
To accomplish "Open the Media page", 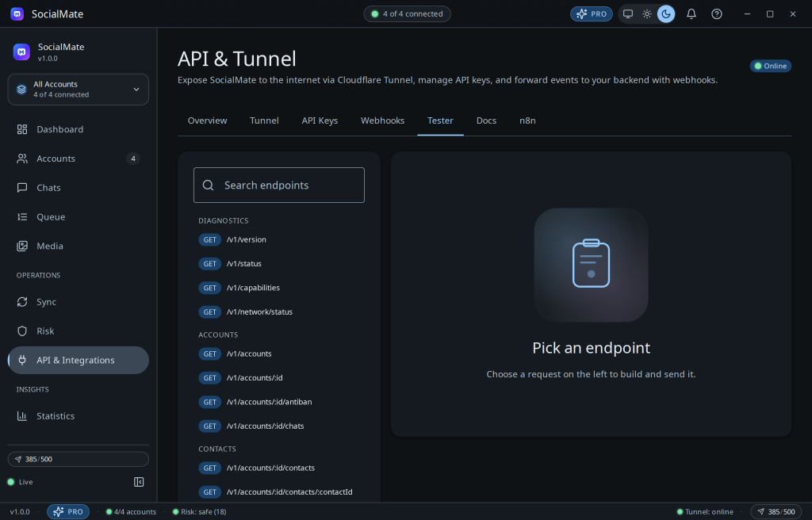I will [79, 246].
